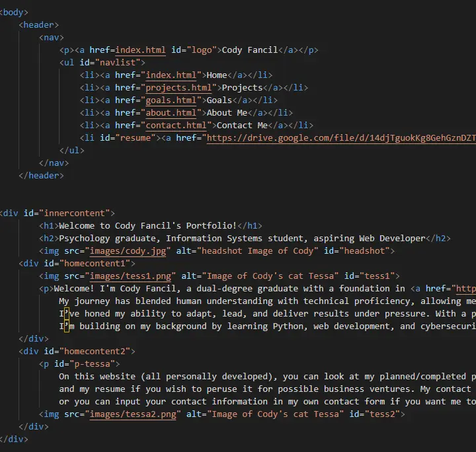Screen dimensions: 476x452
Task: Click the index.html link in the logo anchor
Action: 141,50
